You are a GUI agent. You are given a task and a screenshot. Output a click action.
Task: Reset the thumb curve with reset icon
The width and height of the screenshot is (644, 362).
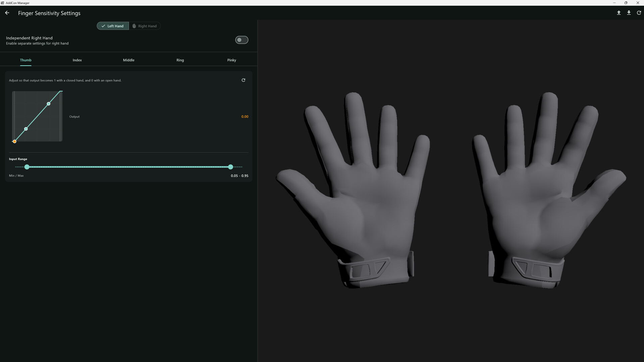pos(244,80)
